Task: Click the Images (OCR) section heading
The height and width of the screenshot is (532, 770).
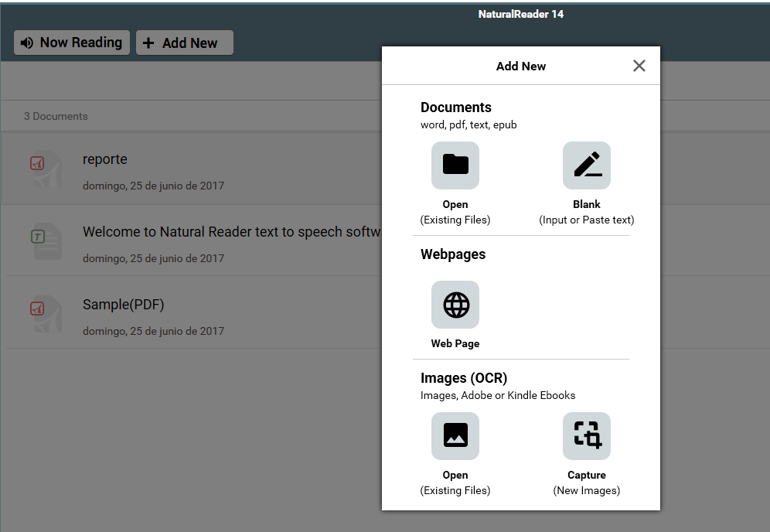Action: [464, 378]
